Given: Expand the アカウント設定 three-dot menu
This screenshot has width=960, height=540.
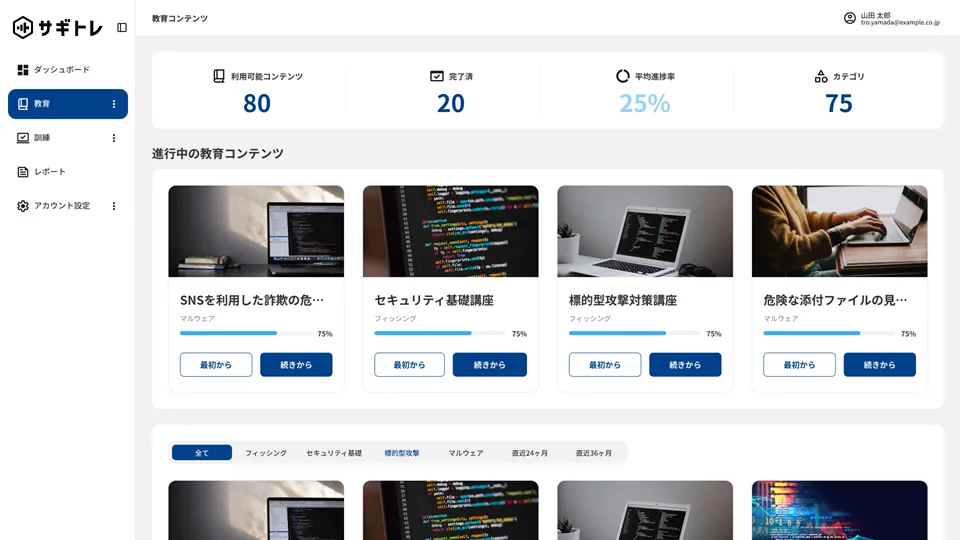Looking at the screenshot, I should (113, 206).
